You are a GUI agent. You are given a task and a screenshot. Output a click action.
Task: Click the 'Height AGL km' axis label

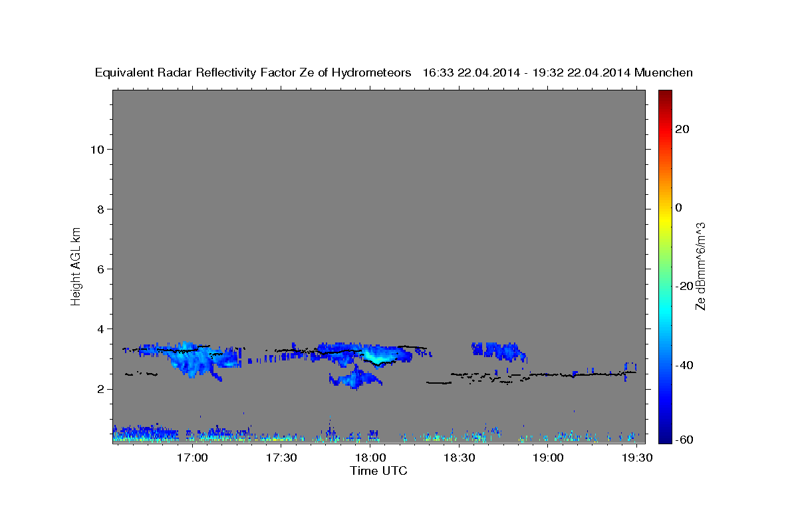(76, 265)
